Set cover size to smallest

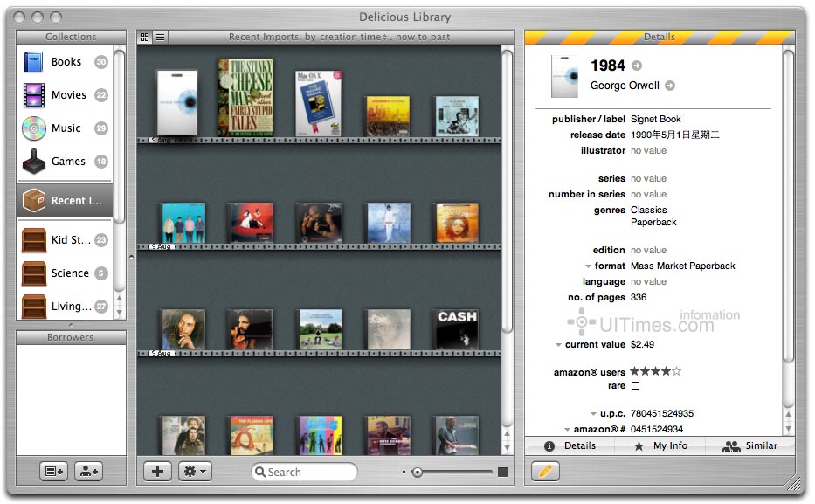(404, 473)
